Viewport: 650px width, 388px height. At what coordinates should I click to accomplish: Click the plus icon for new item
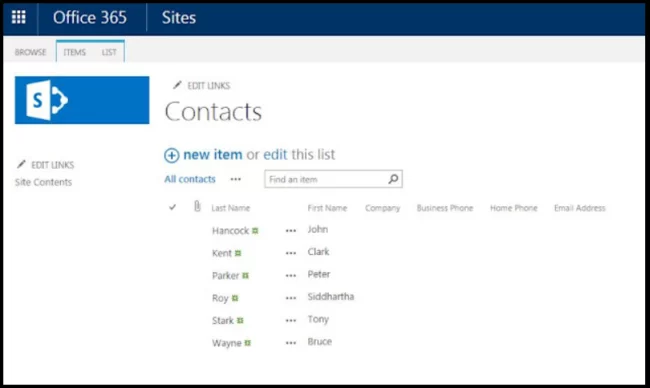(x=172, y=155)
